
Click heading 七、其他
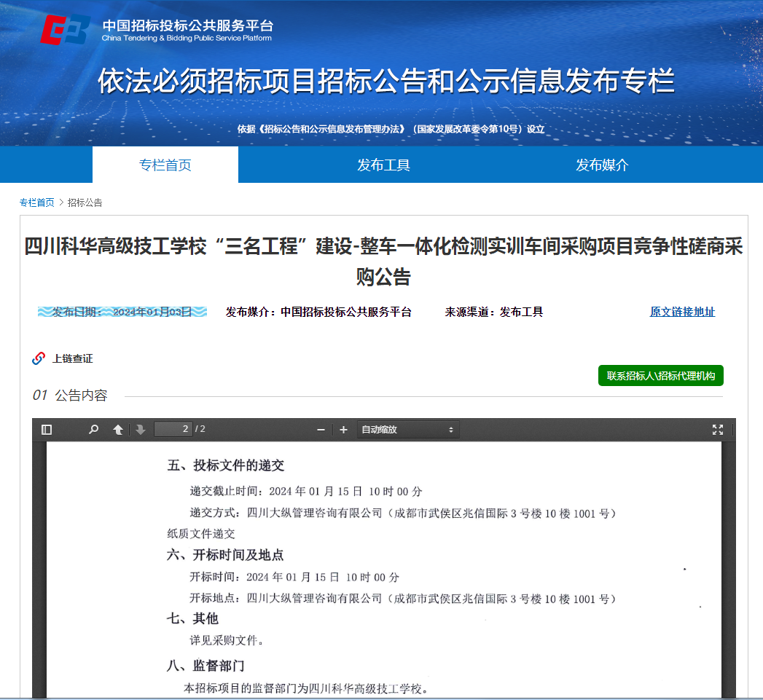click(x=192, y=618)
